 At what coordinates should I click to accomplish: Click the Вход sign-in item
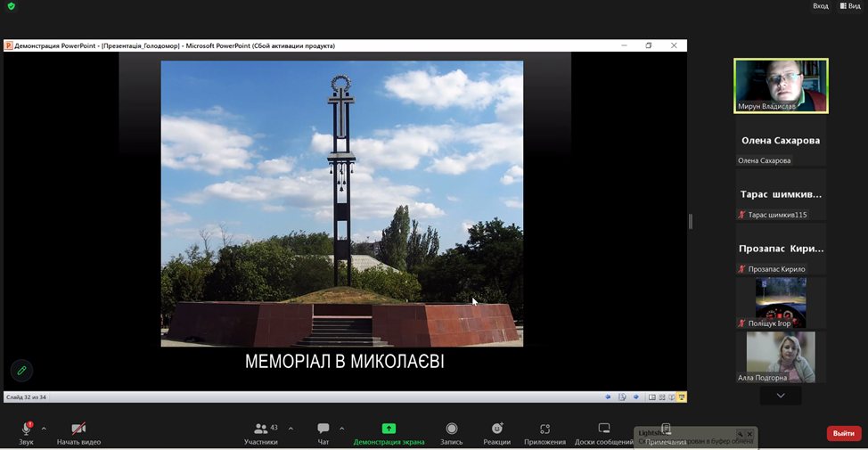tap(820, 6)
